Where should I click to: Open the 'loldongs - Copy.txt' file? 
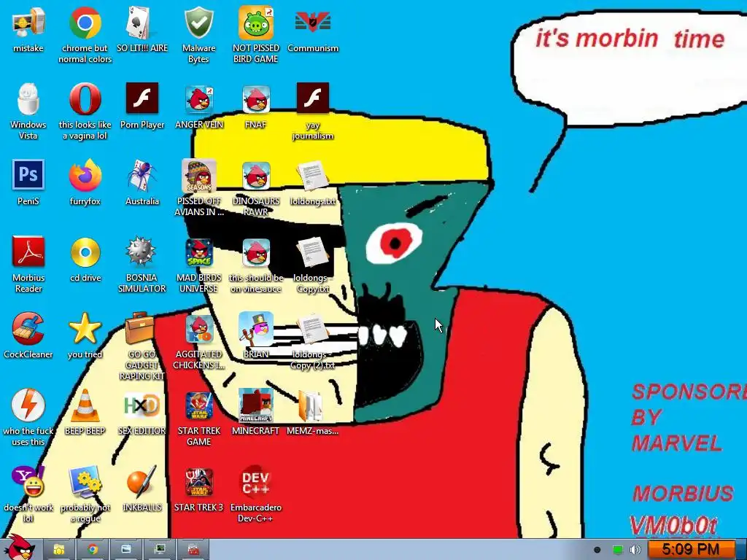click(312, 252)
